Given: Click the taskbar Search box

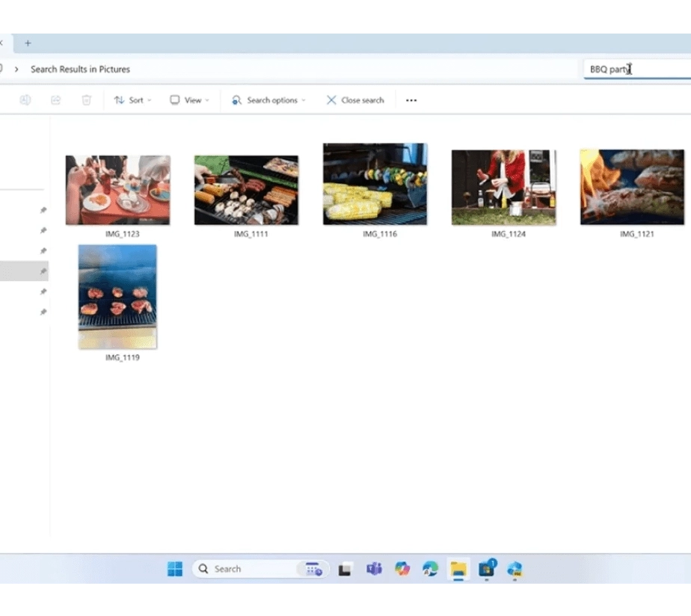Looking at the screenshot, I should 260,569.
